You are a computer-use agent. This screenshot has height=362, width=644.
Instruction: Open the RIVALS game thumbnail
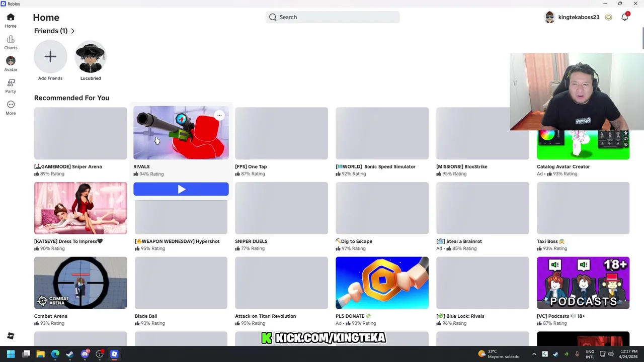pos(181,133)
